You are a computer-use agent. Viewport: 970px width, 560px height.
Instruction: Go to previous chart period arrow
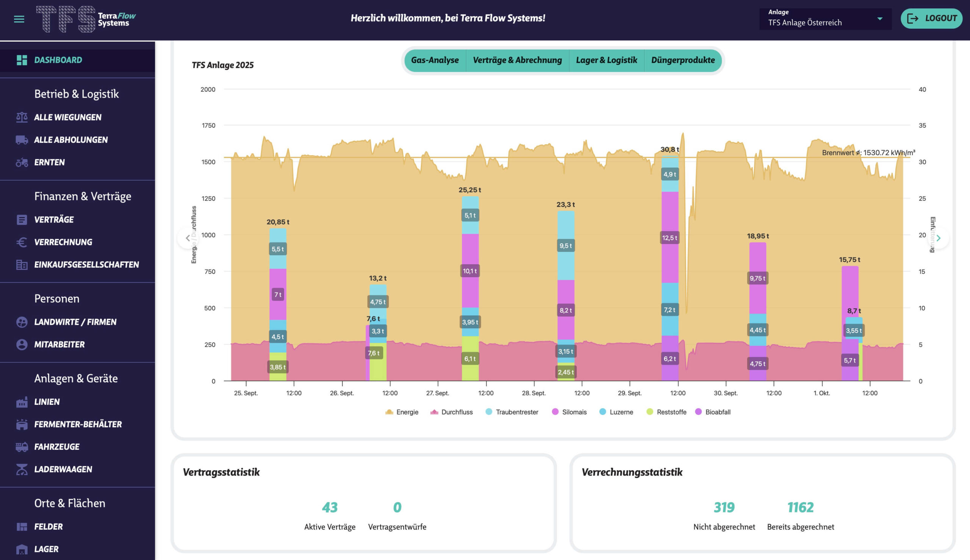point(188,238)
